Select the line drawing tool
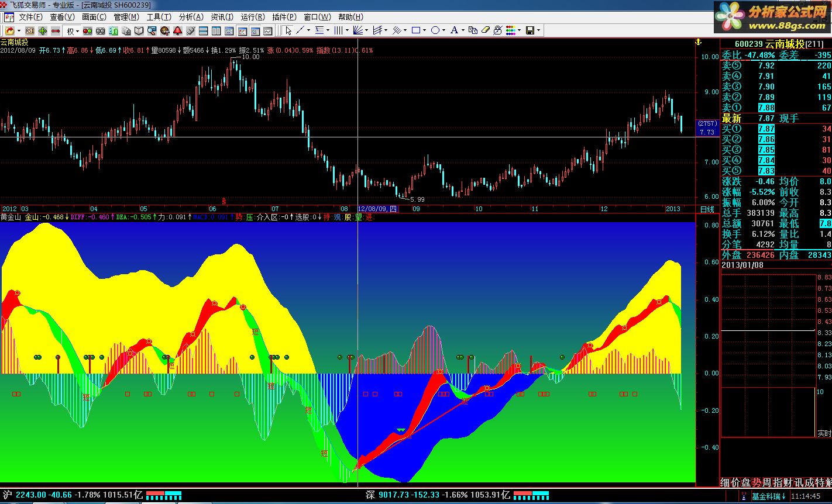 point(300,30)
